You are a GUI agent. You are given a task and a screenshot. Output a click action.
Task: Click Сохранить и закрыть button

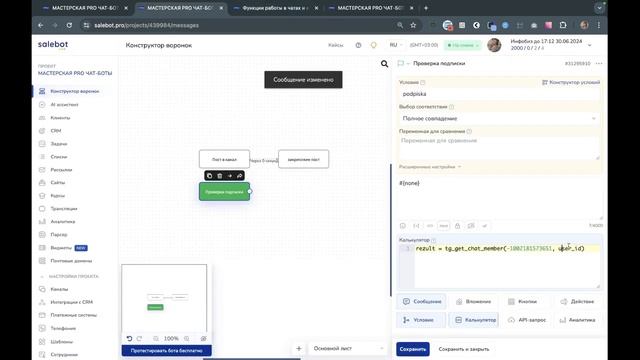[x=464, y=349]
